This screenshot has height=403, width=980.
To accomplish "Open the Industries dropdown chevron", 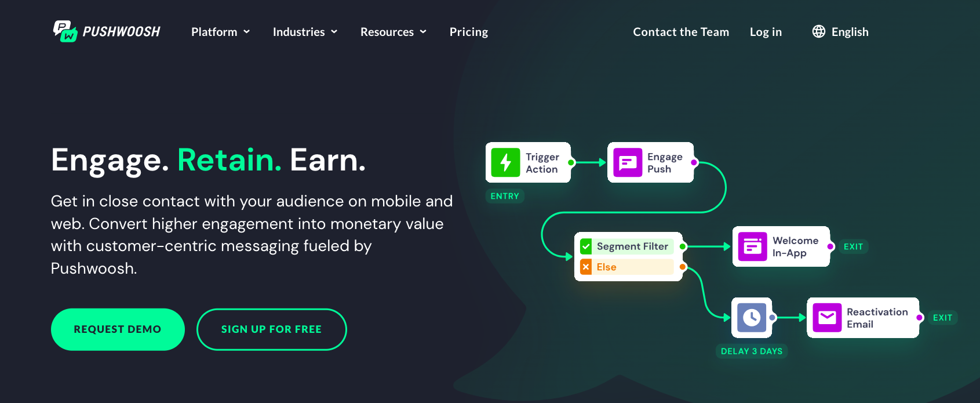I will [x=334, y=32].
